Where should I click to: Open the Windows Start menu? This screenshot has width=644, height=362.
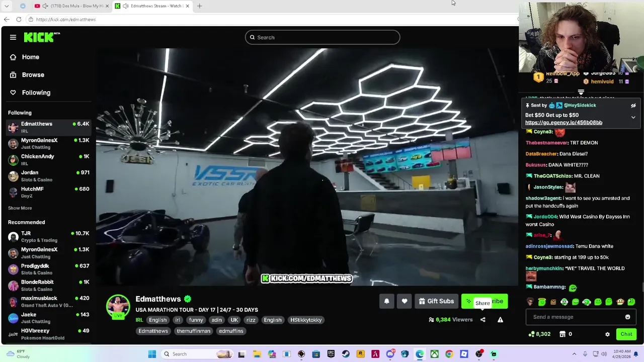click(152, 354)
